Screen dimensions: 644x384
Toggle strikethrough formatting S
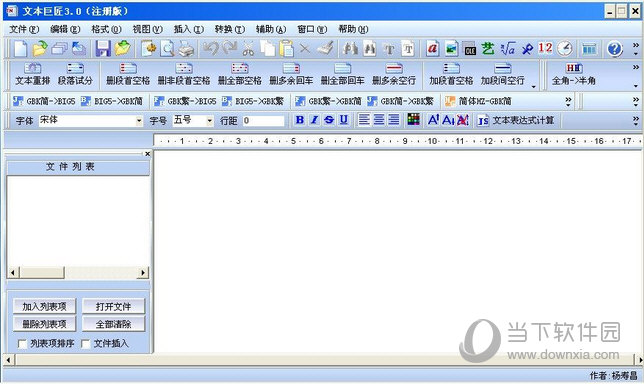pyautogui.click(x=329, y=120)
